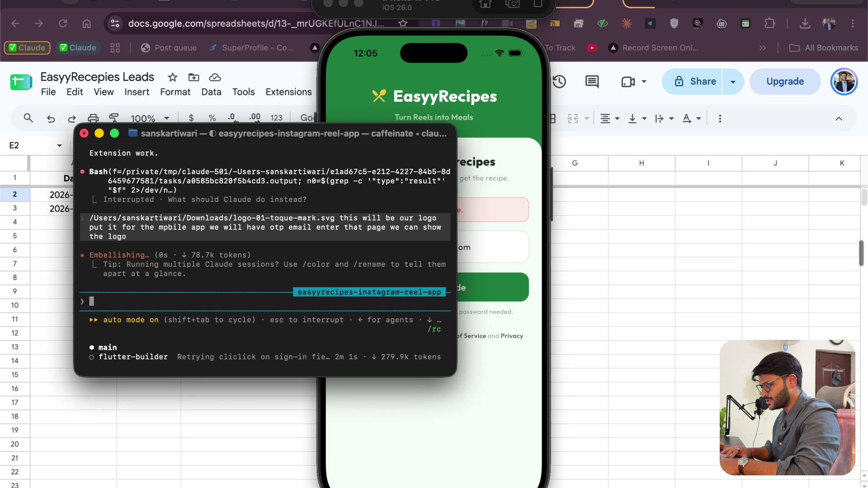Viewport: 868px width, 488px height.
Task: Format cell as currency
Action: point(191,118)
